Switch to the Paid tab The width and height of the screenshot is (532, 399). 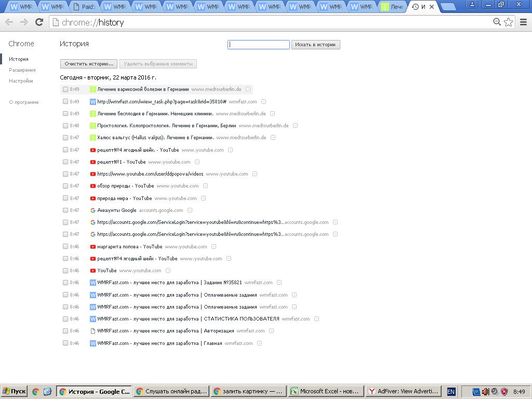coord(85,6)
